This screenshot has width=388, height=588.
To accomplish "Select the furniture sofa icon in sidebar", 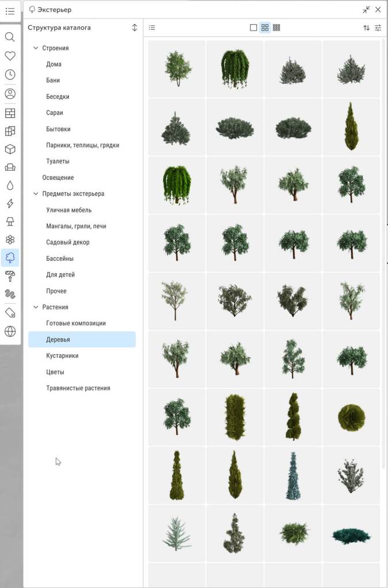I will (x=10, y=168).
